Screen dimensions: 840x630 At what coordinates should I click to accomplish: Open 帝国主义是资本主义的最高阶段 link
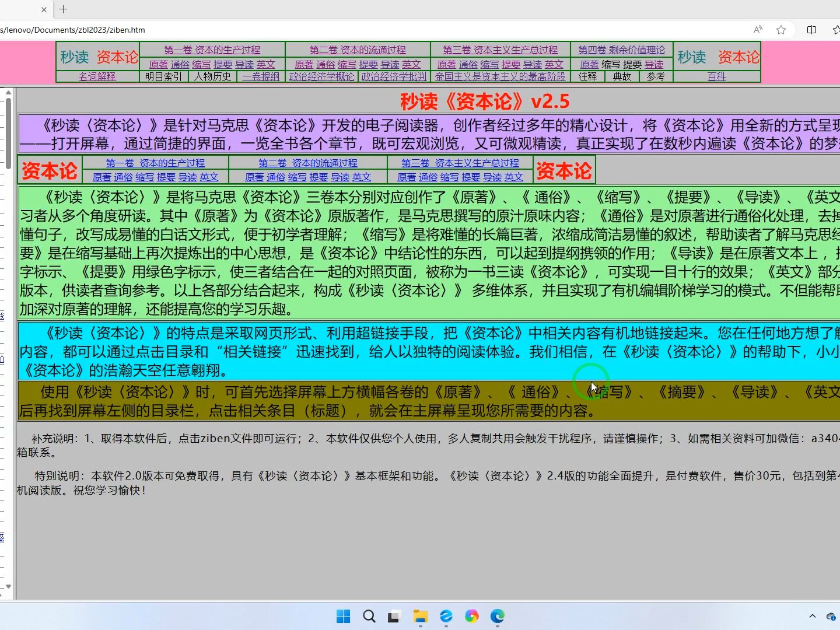click(x=501, y=76)
